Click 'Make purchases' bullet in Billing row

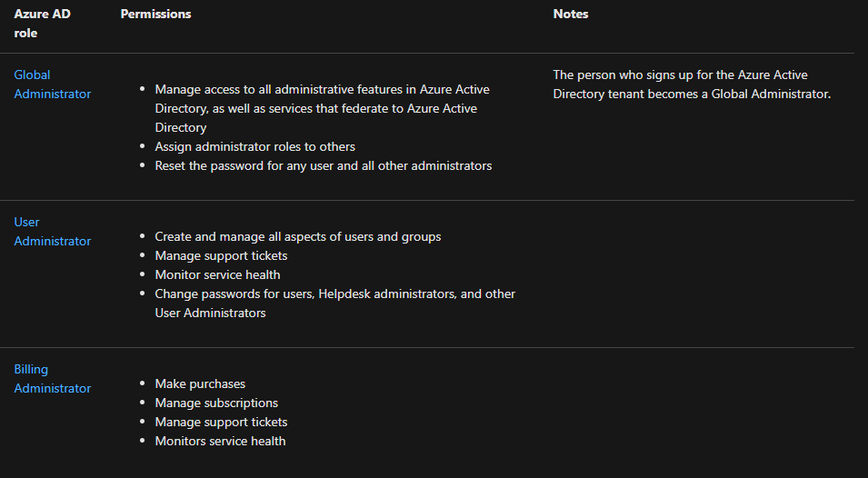200,384
